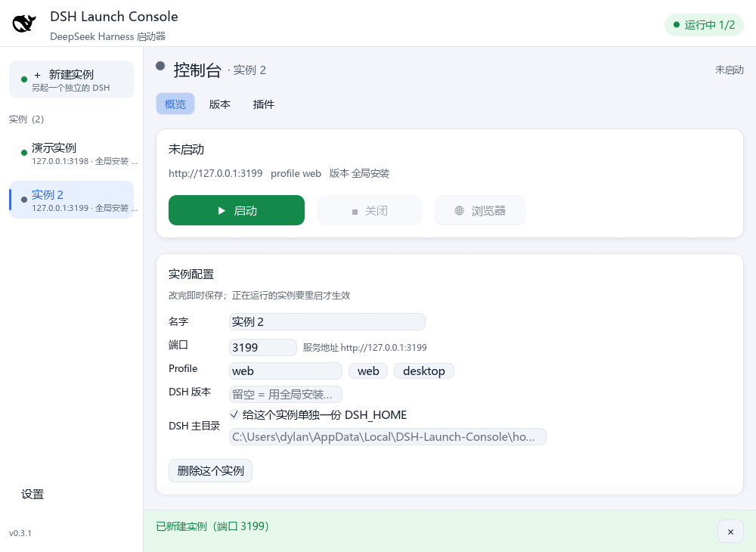Click the 服务地址 http://127.0.0.1:3199 text

[x=364, y=348]
